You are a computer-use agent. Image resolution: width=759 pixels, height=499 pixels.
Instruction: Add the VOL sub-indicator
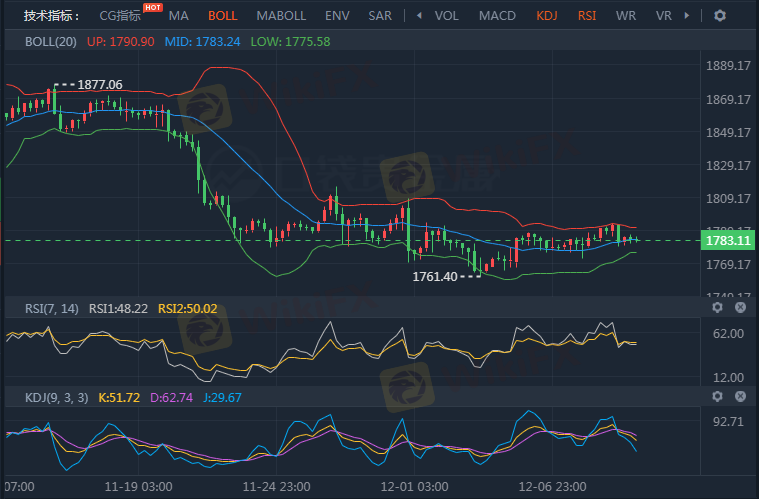(x=446, y=16)
